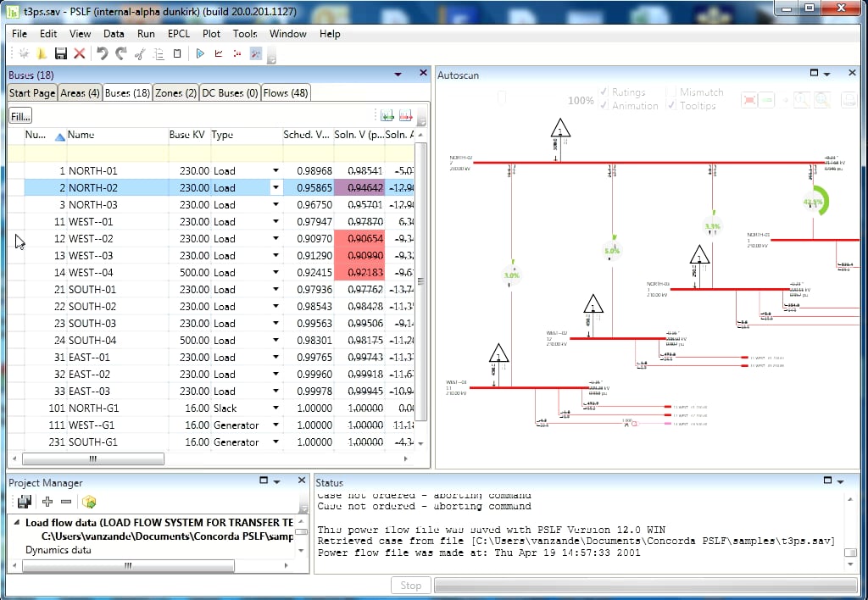
Task: Click the first magnifier zoom icon in Autoscan
Action: coord(801,100)
